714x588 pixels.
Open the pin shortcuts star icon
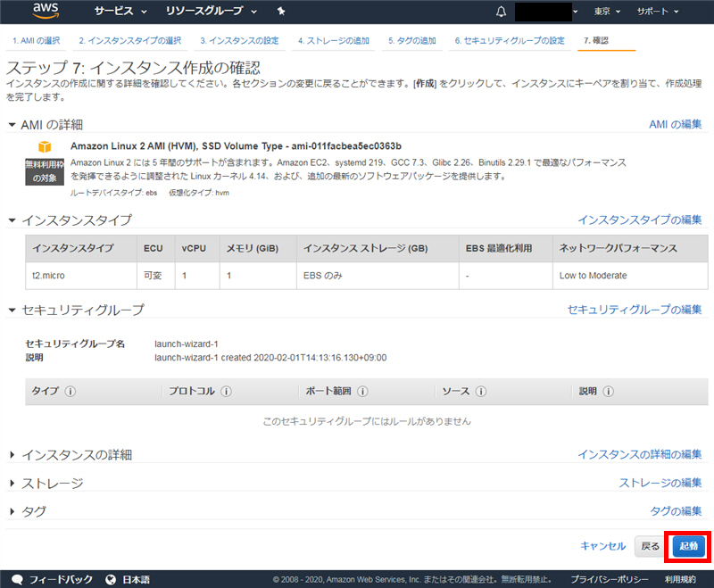coord(281,12)
